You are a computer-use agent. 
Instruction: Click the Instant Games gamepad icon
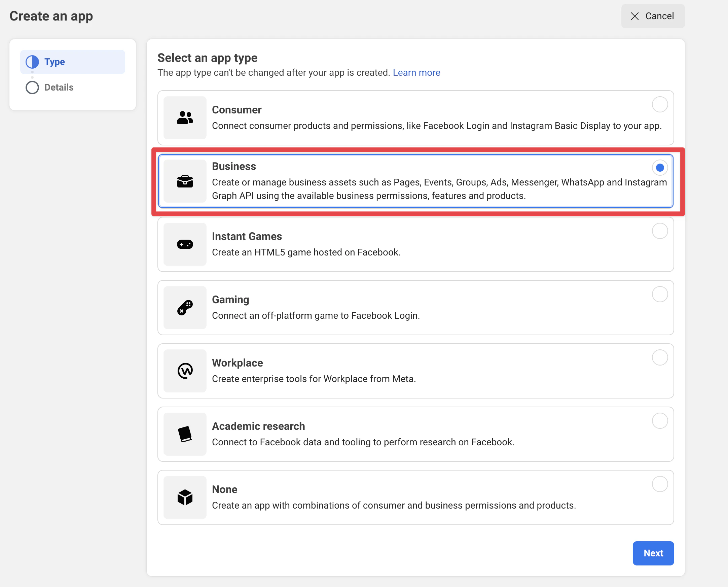tap(185, 244)
